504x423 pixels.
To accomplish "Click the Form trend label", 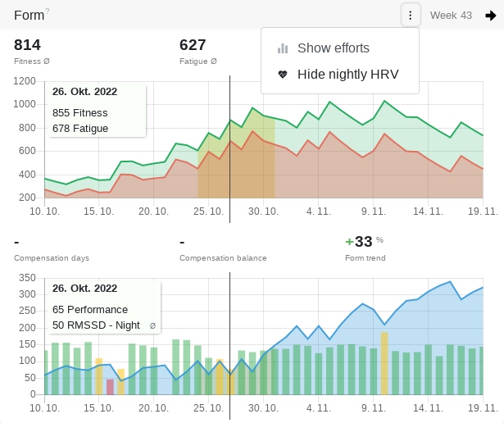I will click(366, 257).
